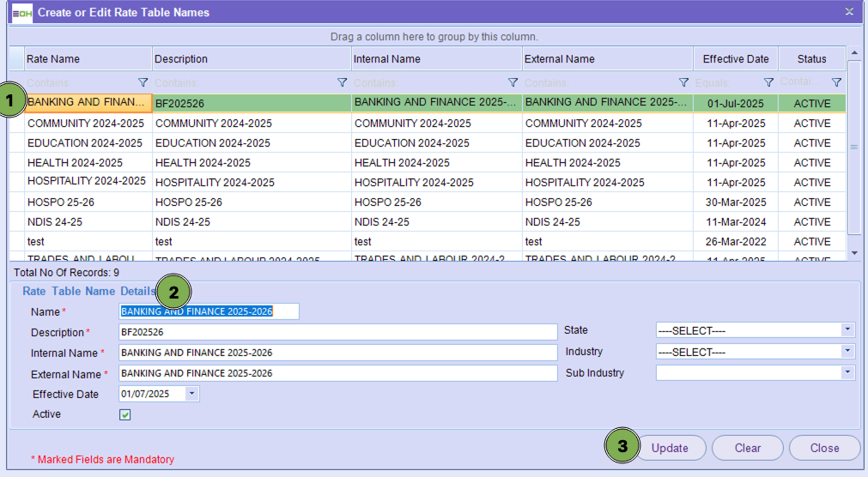Open the Effective Date filter funnel
Image resolution: width=868 pixels, height=477 pixels.
769,83
